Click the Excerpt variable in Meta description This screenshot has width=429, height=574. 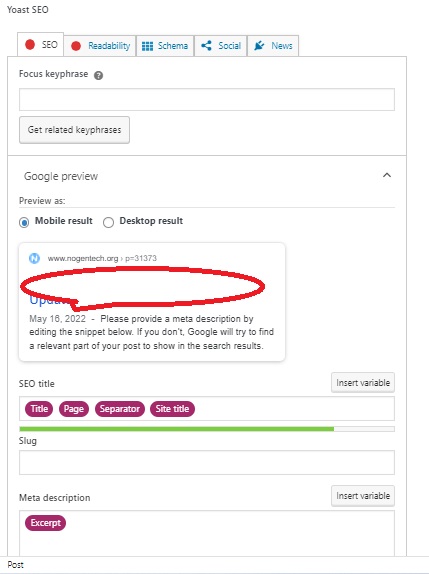[45, 523]
